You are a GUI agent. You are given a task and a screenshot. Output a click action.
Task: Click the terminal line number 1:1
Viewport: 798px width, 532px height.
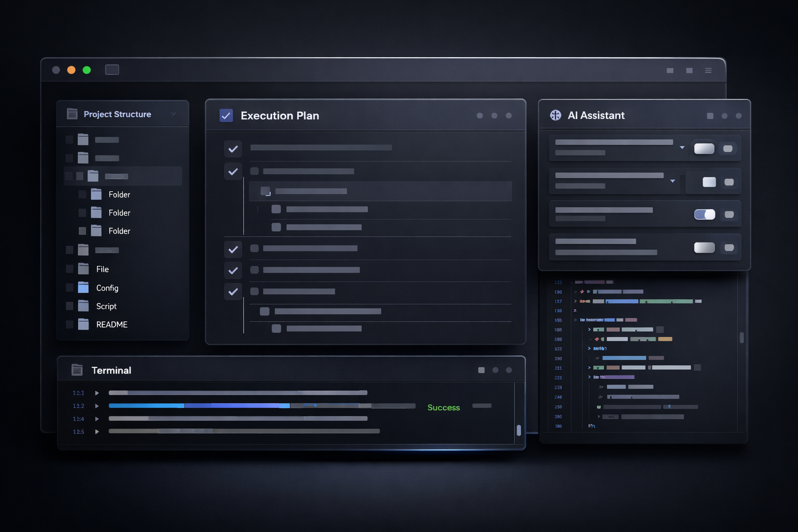point(78,393)
